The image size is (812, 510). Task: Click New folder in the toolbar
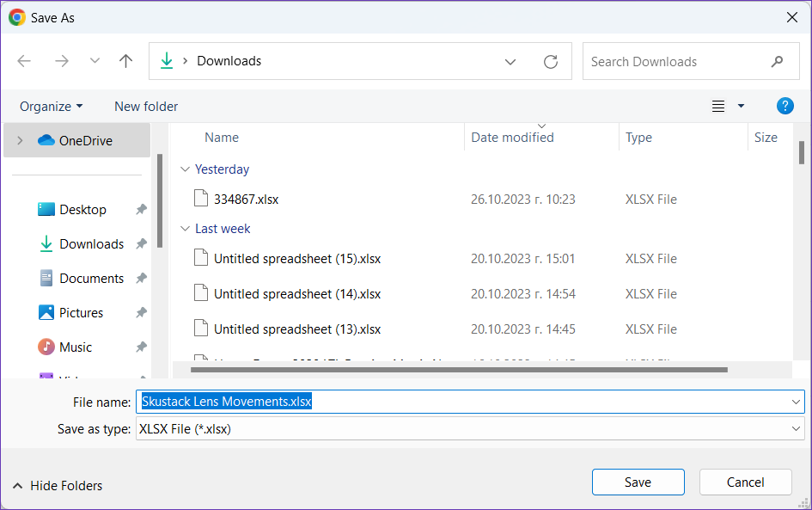146,107
